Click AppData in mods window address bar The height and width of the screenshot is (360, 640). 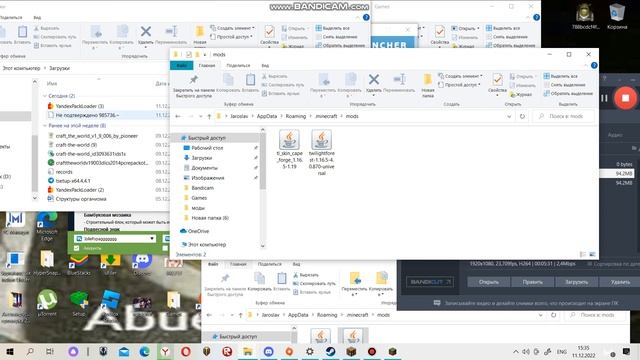click(x=267, y=116)
